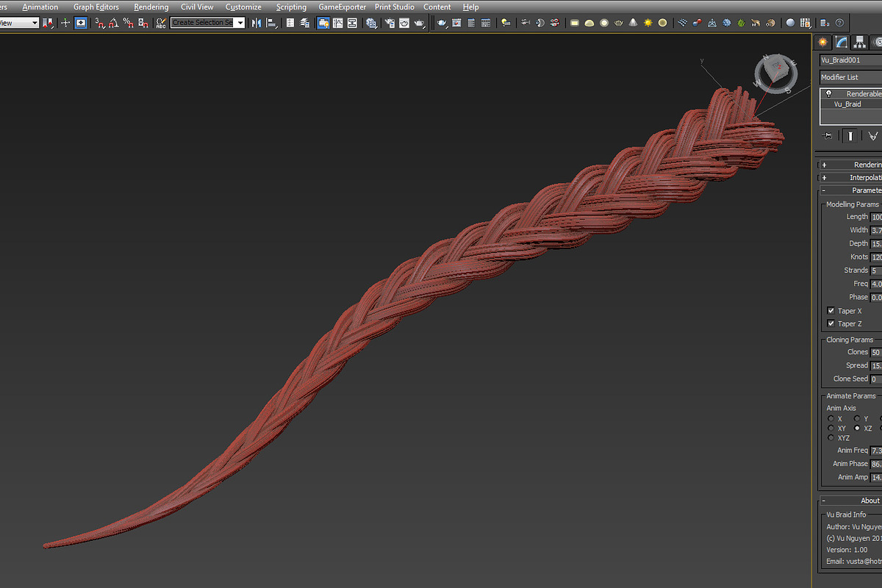Open the Graph Editors menu
The height and width of the screenshot is (588, 882).
tap(96, 7)
